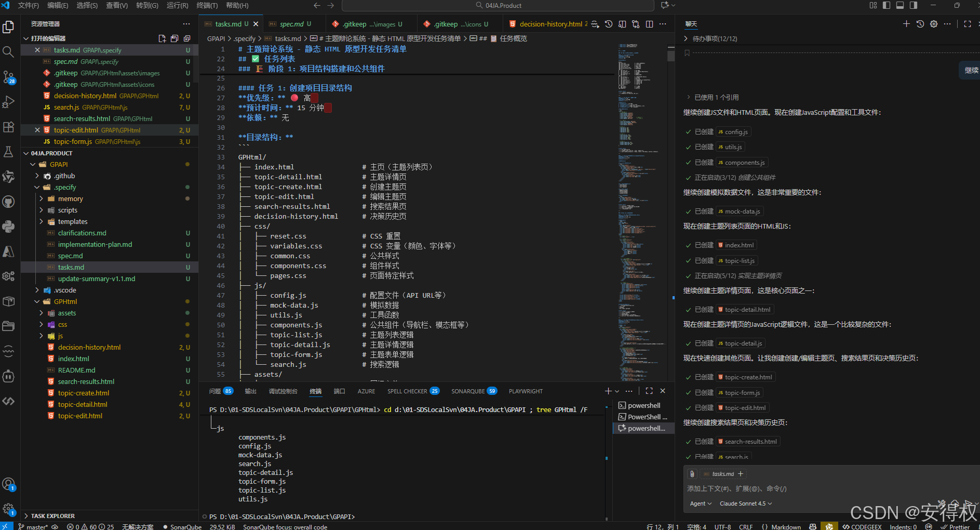Open the topic-detail.html file chip in chat
The image size is (980, 530).
(744, 310)
